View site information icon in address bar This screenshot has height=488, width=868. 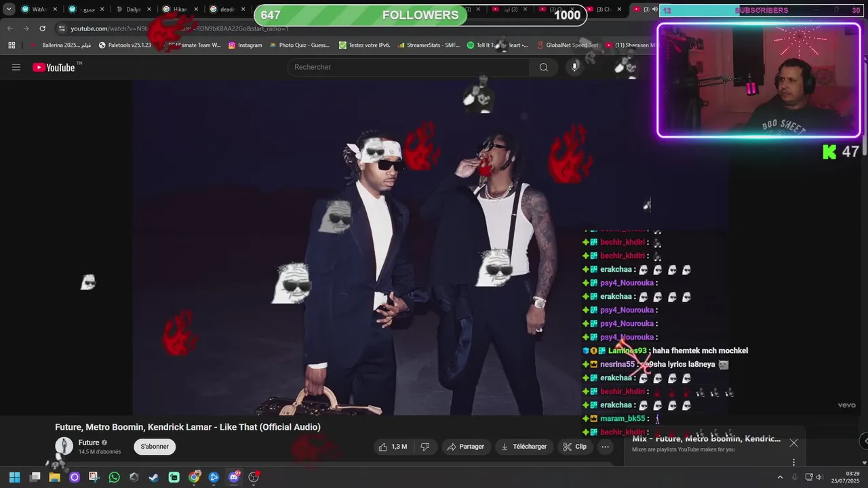point(62,28)
